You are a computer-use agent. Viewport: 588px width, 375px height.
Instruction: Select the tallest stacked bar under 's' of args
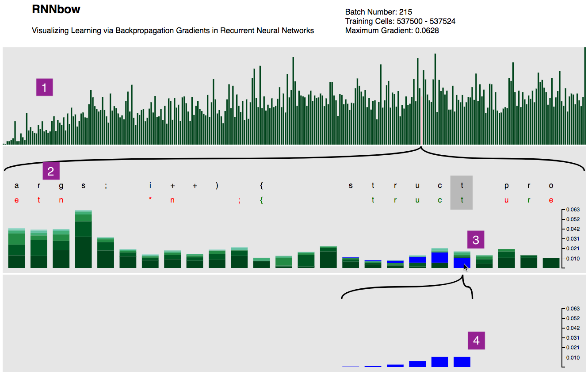pos(84,239)
